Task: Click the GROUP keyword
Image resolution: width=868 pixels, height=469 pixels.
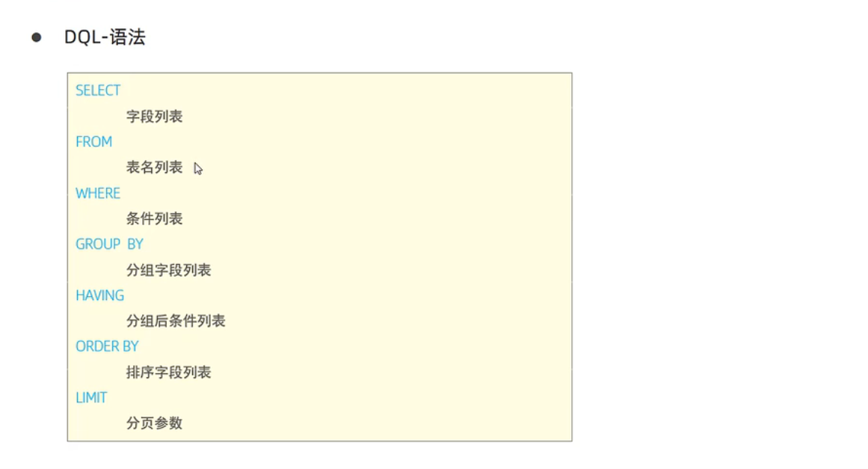Action: point(98,245)
